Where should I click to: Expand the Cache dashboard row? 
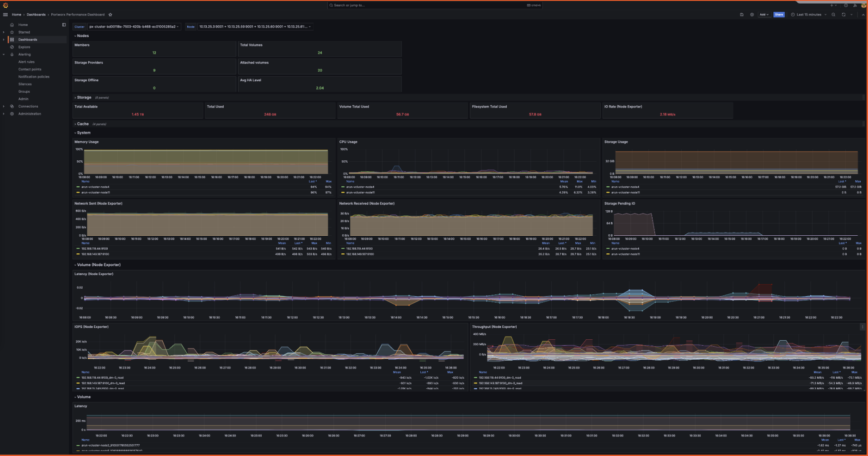point(82,124)
